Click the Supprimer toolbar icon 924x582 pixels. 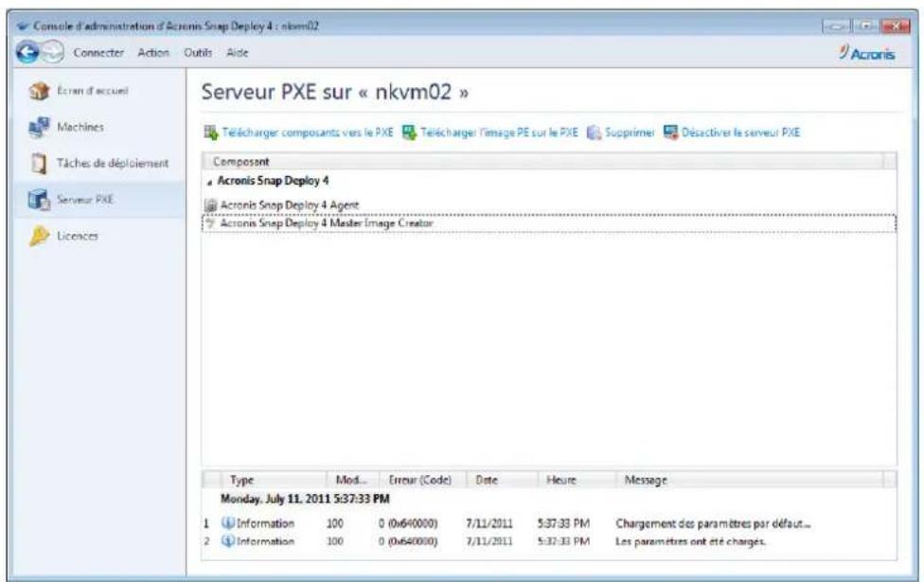tap(594, 132)
